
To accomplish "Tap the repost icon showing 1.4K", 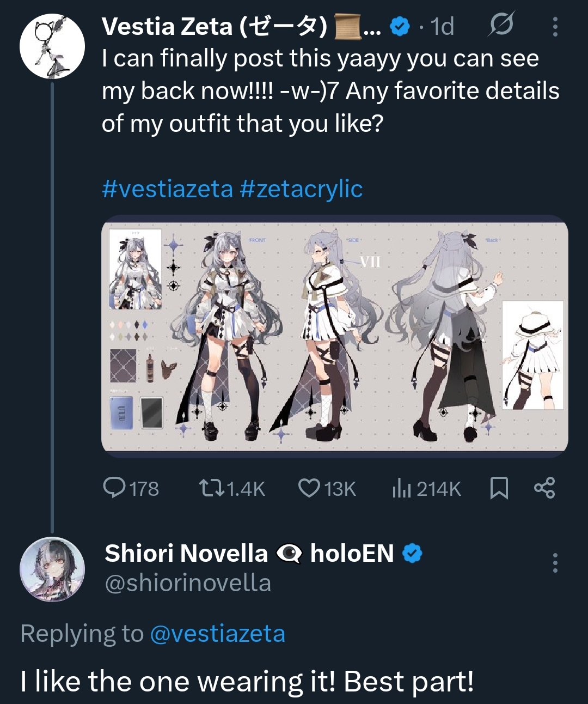I will 212,488.
